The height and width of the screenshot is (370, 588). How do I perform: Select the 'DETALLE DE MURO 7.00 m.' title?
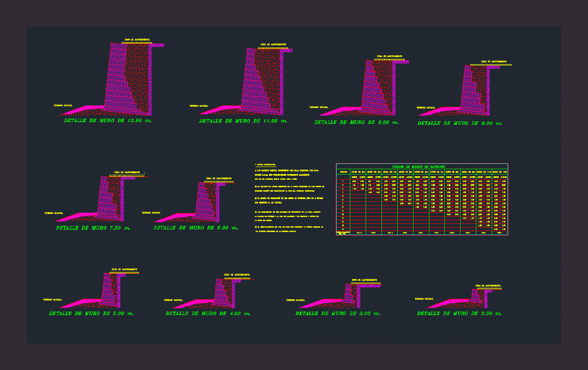point(94,228)
